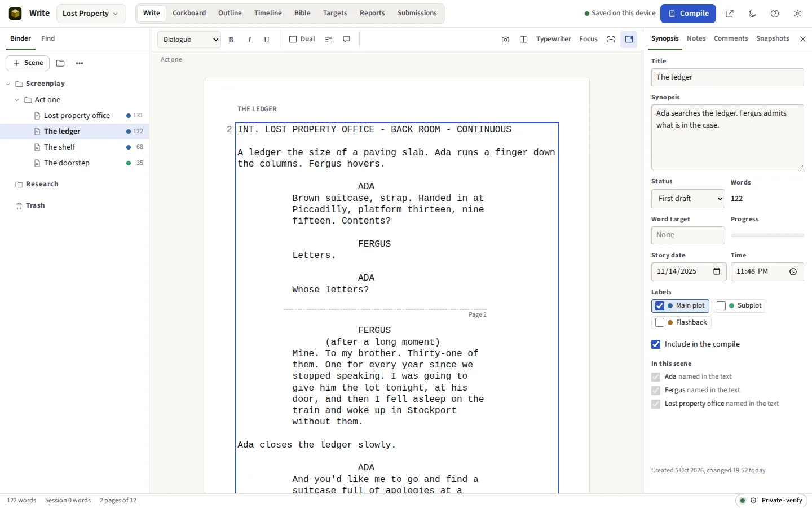812x508 pixels.
Task: Select The doorstep scene in binder
Action: click(x=74, y=163)
